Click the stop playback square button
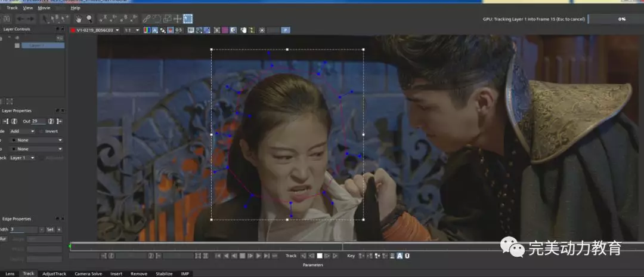Screen dimensions: 644x277 pos(242,256)
